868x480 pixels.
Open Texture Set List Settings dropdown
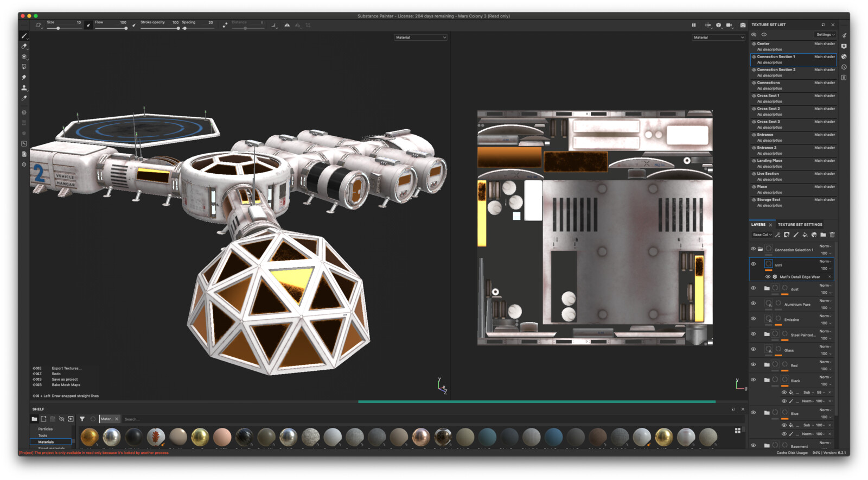(x=826, y=35)
